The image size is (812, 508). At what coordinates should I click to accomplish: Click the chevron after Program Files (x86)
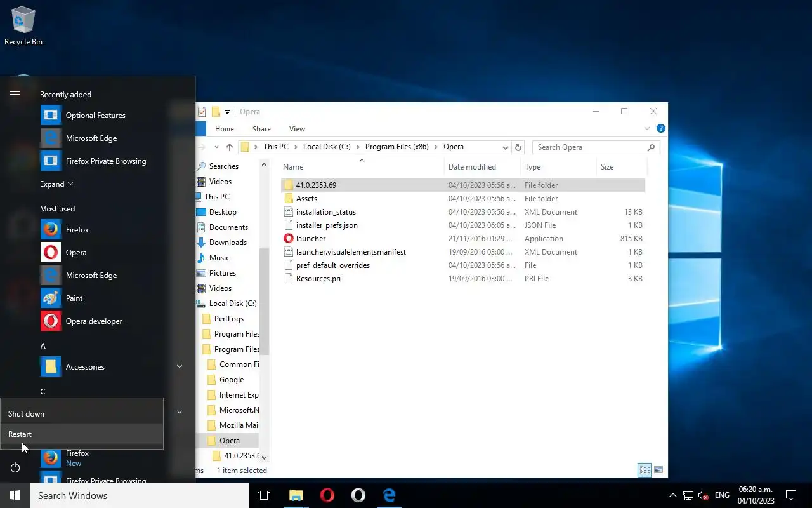(436, 147)
